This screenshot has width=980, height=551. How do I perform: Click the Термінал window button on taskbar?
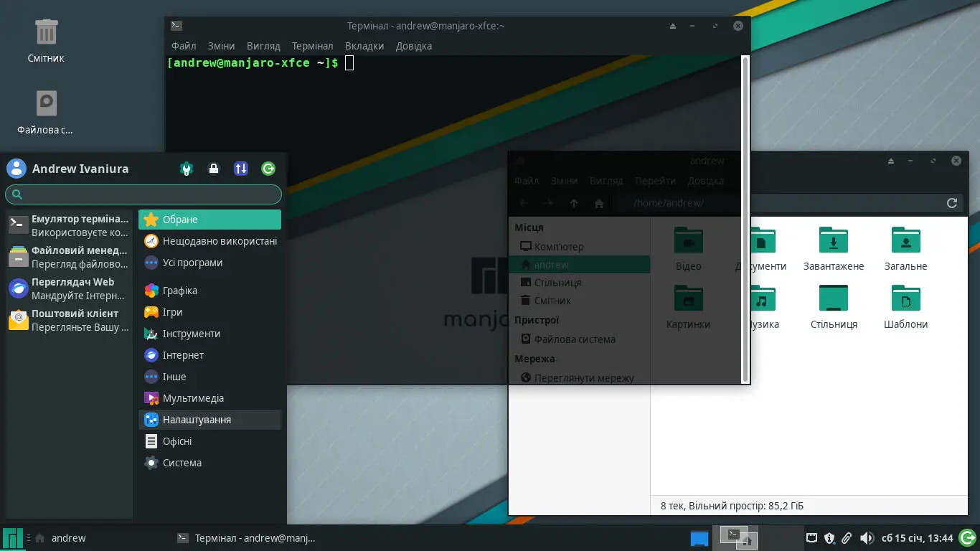[245, 538]
